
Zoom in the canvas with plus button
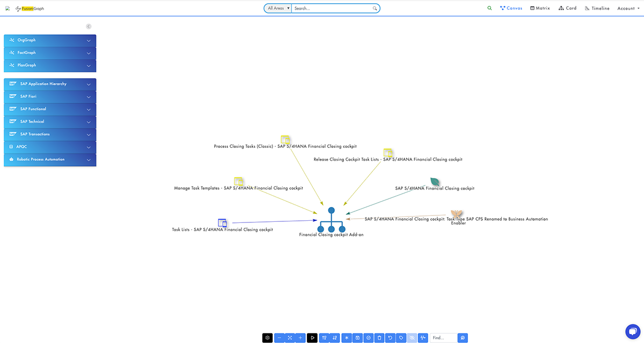tap(300, 338)
